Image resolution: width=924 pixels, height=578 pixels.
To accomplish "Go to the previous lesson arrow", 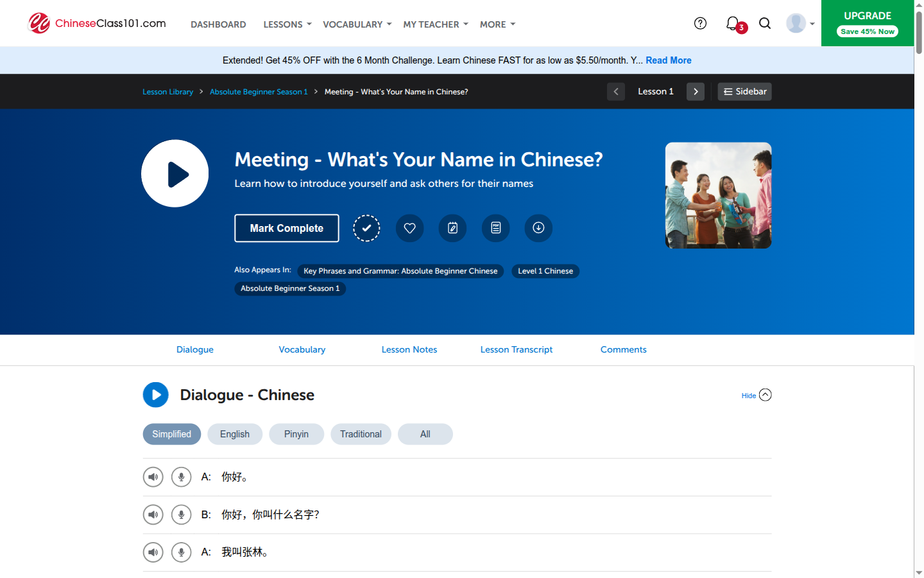I will (615, 92).
